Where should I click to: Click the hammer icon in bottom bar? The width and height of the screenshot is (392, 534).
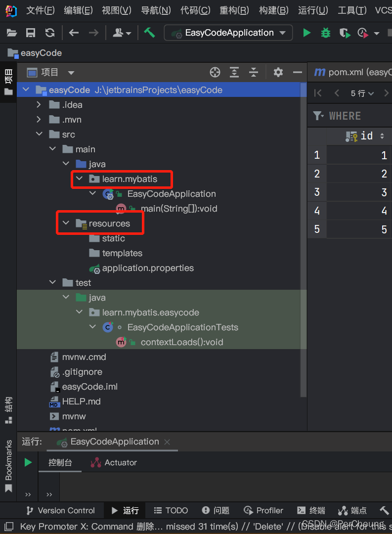[384, 510]
